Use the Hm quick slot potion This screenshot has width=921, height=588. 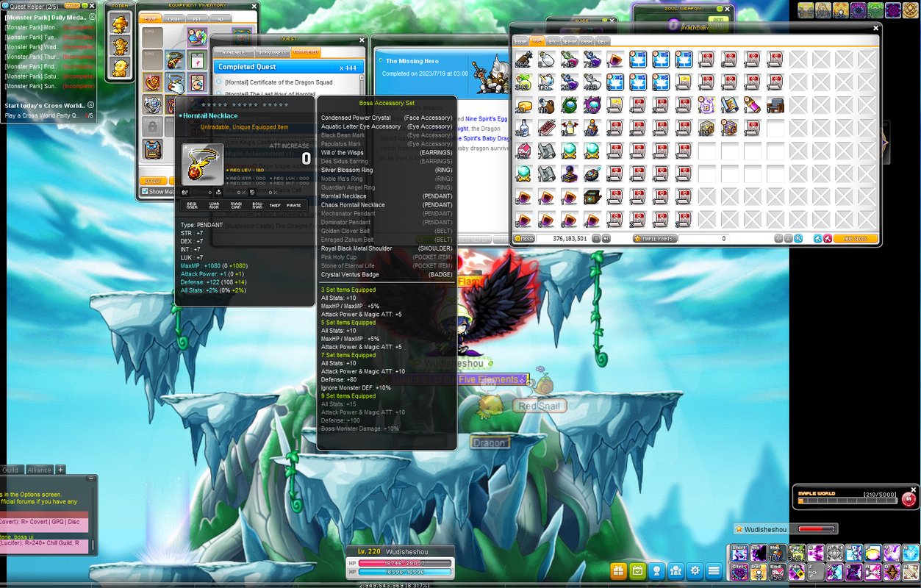click(x=777, y=553)
